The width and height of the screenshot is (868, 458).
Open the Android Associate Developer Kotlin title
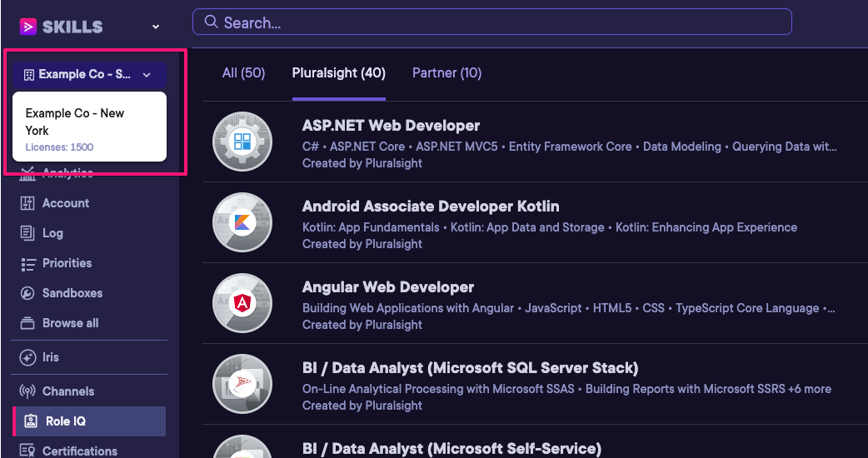(x=431, y=207)
